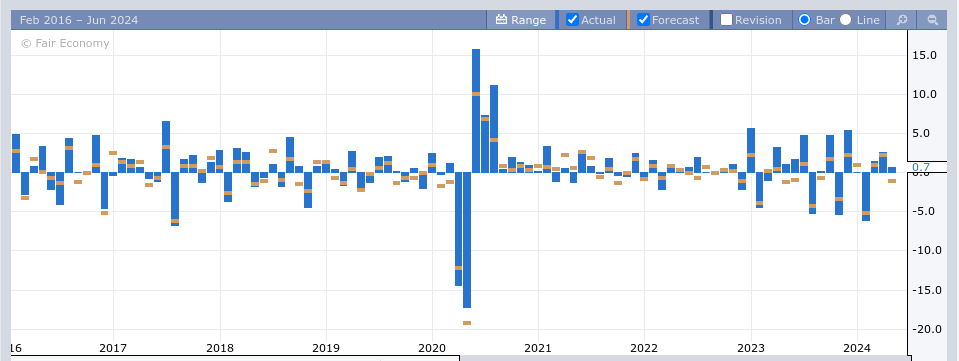Click the 15.0 y-axis label
This screenshot has width=959, height=361.
(x=925, y=55)
